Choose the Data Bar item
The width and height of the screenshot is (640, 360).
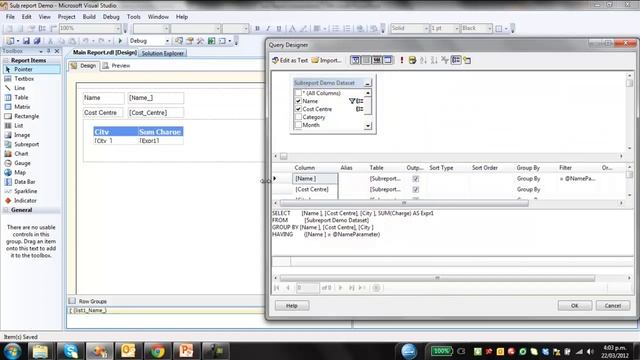pyautogui.click(x=24, y=182)
